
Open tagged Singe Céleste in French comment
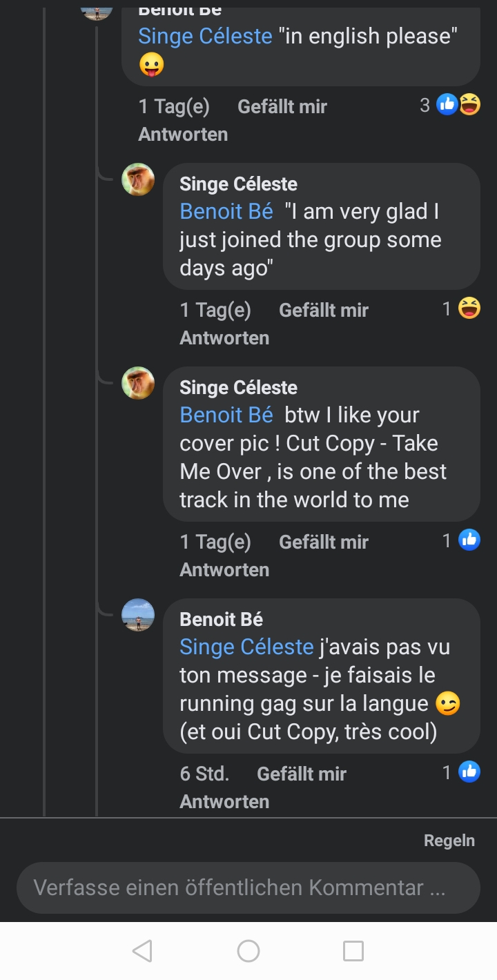[246, 647]
